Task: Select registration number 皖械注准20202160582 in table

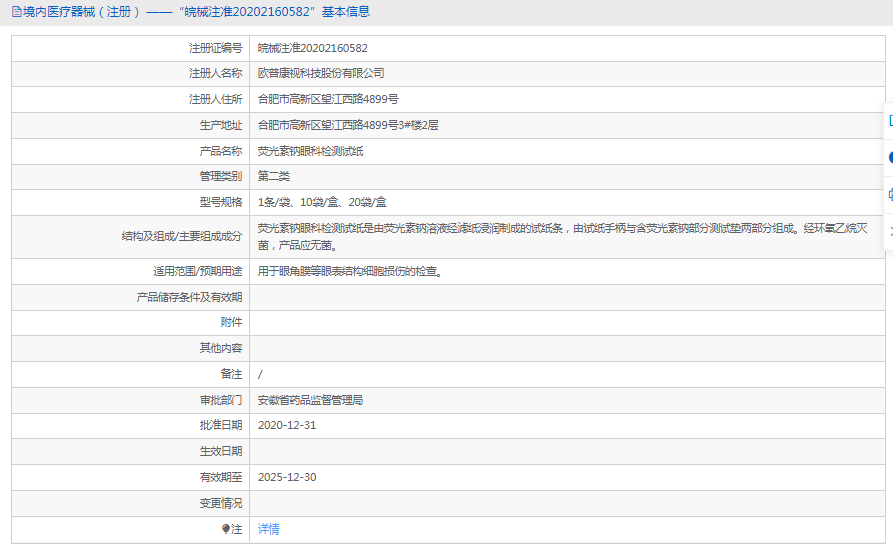Action: click(312, 48)
